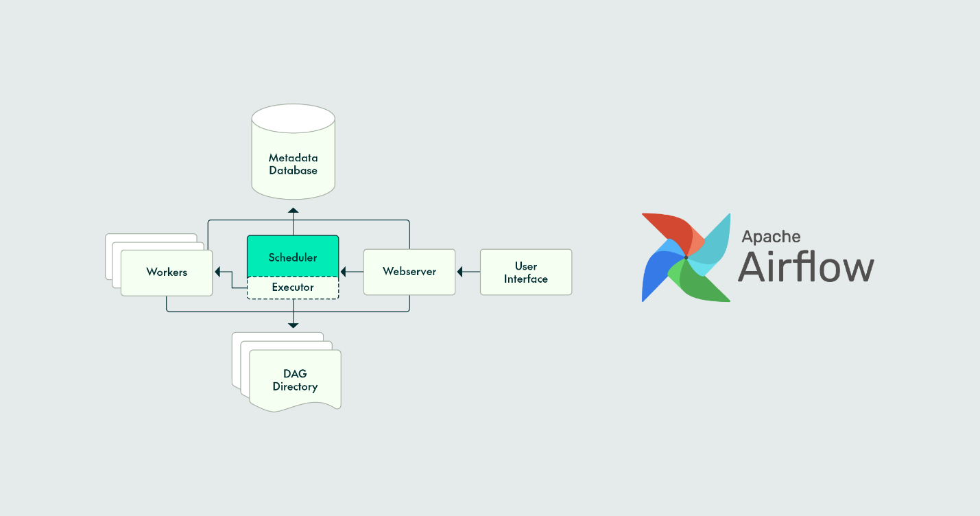
Task: Click the word Apache
Action: click(771, 237)
